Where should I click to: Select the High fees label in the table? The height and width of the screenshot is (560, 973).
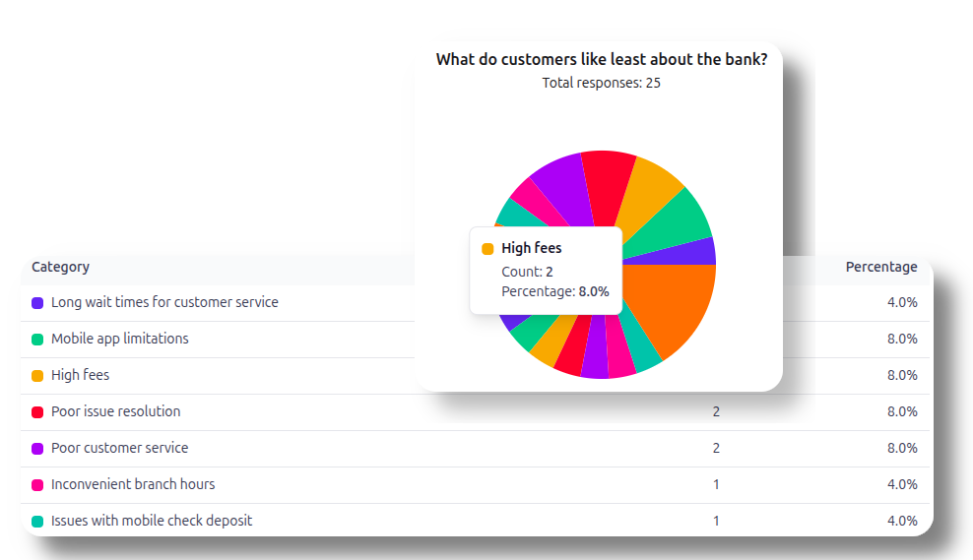tap(80, 375)
